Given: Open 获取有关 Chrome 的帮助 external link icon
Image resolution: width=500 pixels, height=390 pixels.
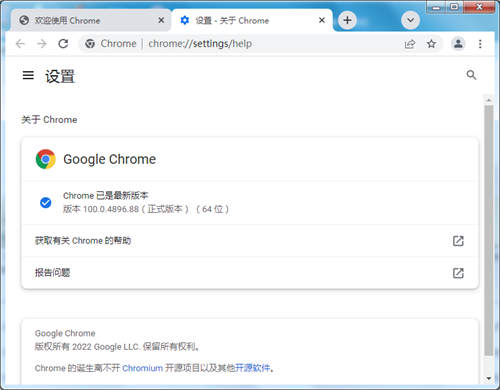Looking at the screenshot, I should click(458, 241).
